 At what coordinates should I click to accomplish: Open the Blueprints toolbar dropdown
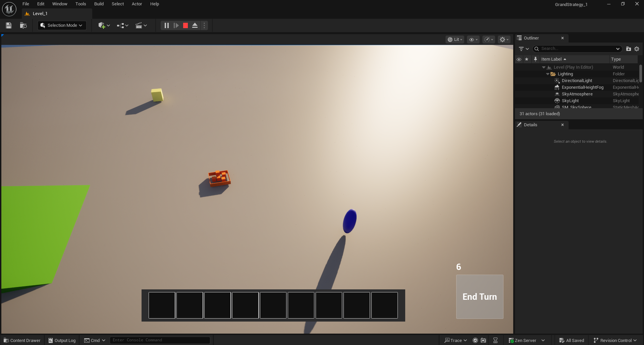click(123, 25)
